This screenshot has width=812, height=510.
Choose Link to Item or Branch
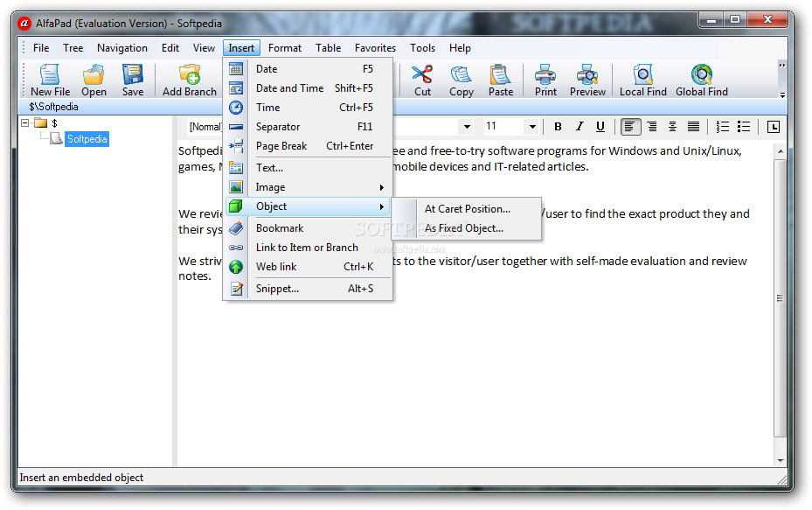click(x=309, y=248)
